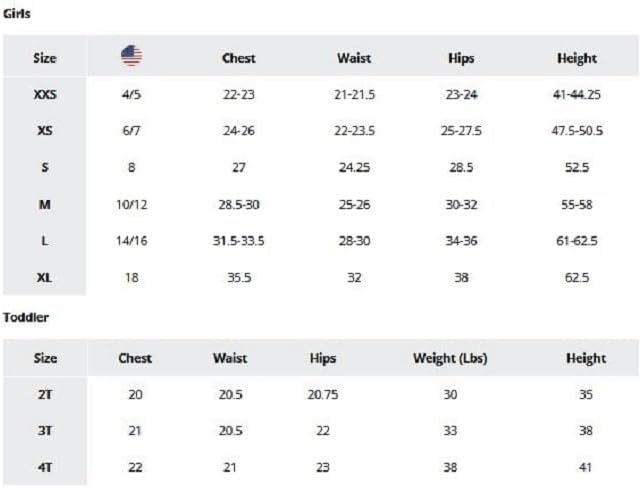Click the XL size row label
This screenshot has height=488, width=642.
coord(45,278)
